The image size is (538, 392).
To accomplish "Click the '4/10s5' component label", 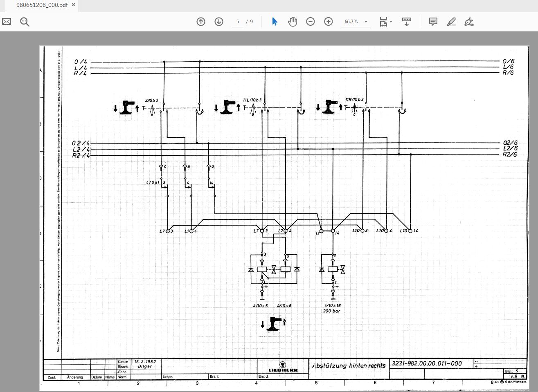I will coord(261,306).
